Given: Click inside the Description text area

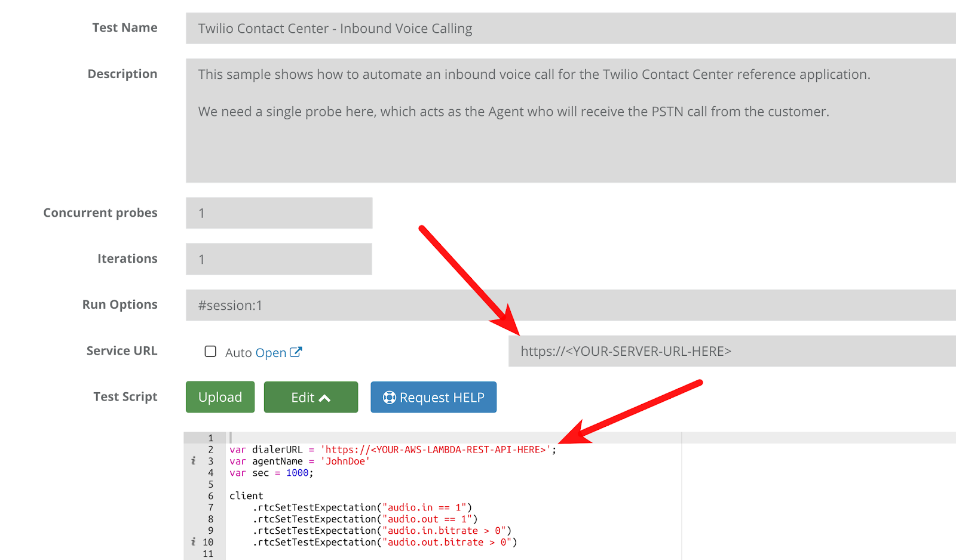Looking at the screenshot, I should pos(571,120).
